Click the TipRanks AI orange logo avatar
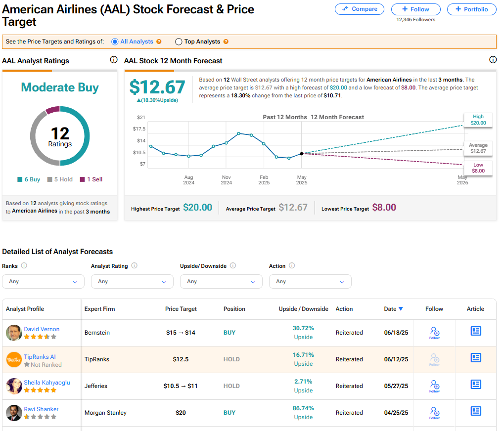 (14, 359)
